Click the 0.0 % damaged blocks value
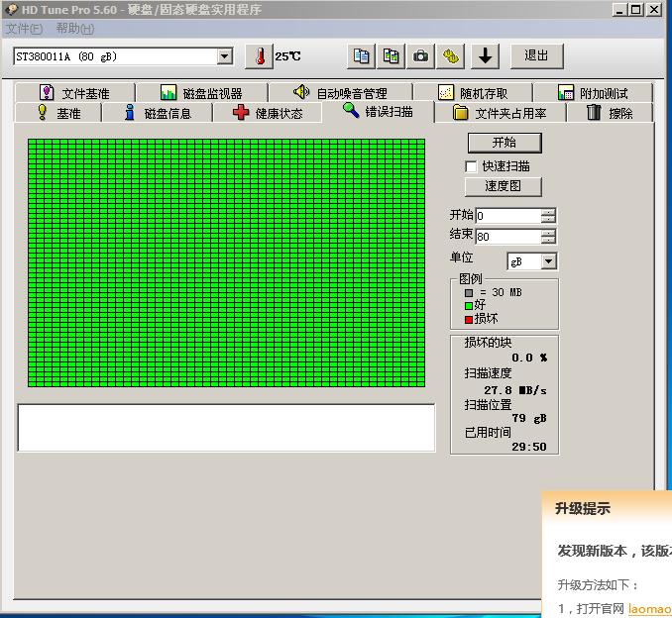Viewport: 672px width, 618px height. (x=529, y=358)
